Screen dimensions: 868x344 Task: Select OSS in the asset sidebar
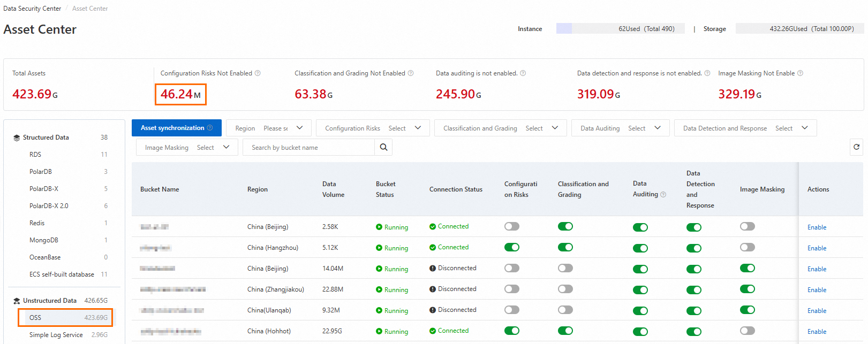pyautogui.click(x=65, y=317)
